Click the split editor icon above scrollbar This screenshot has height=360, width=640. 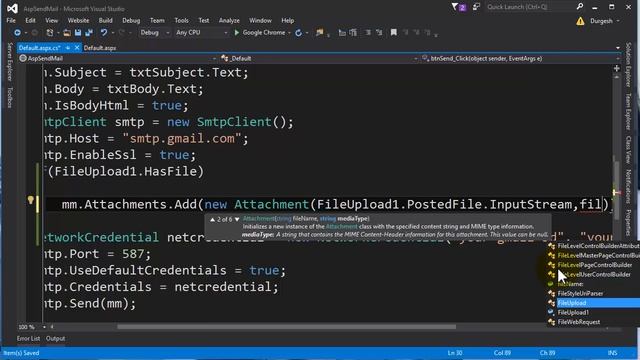click(x=616, y=69)
